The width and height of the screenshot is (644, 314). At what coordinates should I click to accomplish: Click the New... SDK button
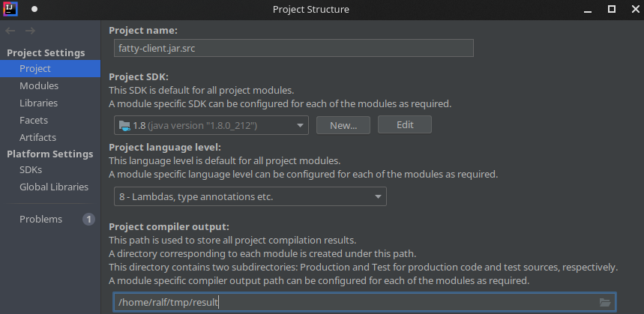(x=343, y=125)
